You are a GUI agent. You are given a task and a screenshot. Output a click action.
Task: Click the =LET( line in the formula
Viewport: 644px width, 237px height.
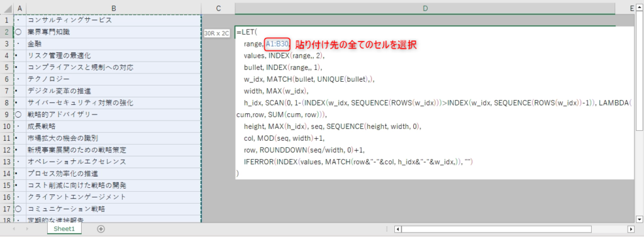247,33
